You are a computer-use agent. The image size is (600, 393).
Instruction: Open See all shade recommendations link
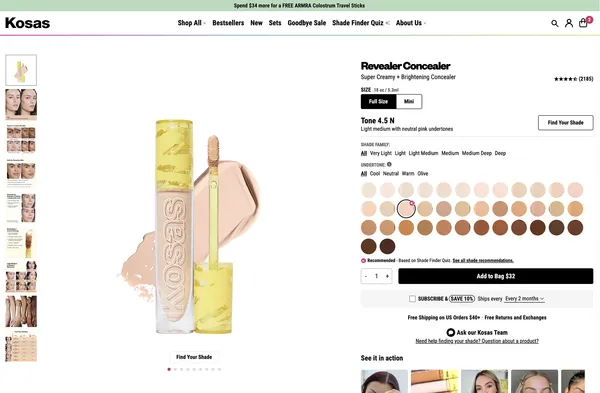click(483, 261)
